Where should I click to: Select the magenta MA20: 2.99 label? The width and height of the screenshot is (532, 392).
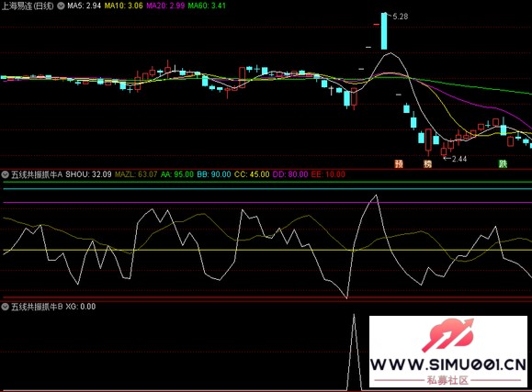click(165, 6)
